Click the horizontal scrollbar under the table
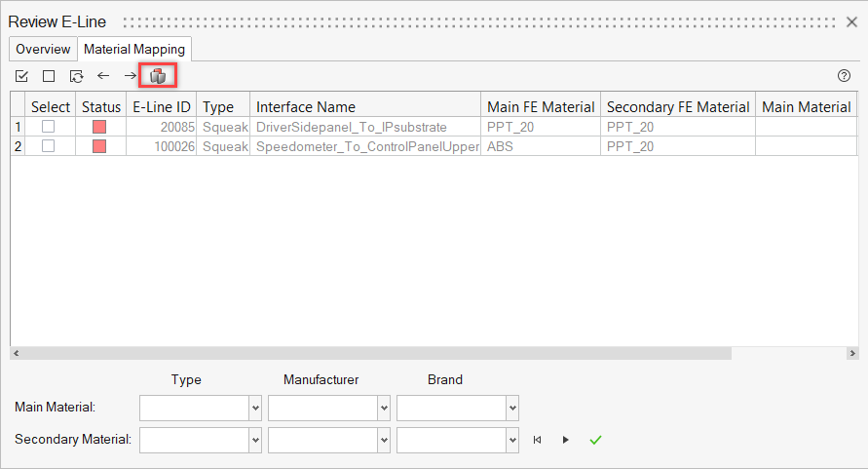This screenshot has height=469, width=868. coord(370,353)
